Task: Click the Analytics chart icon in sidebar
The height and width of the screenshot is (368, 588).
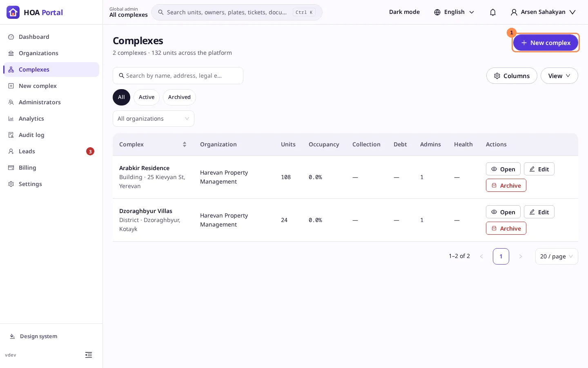Action: point(11,119)
